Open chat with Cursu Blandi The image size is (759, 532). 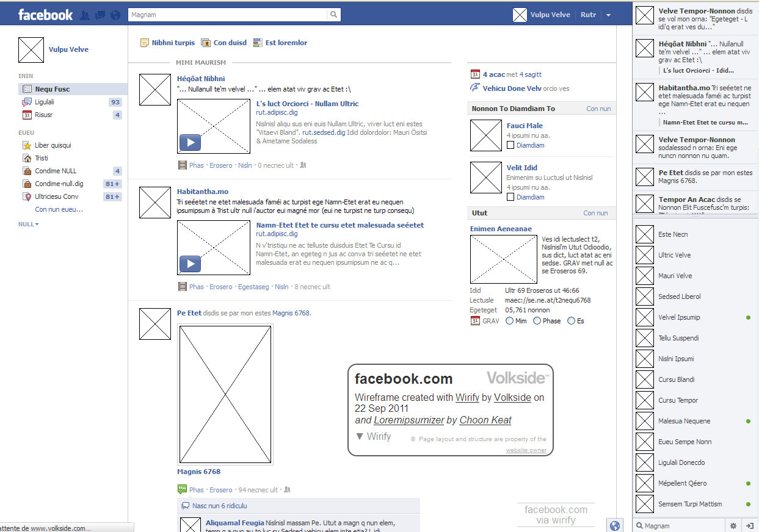click(x=696, y=379)
